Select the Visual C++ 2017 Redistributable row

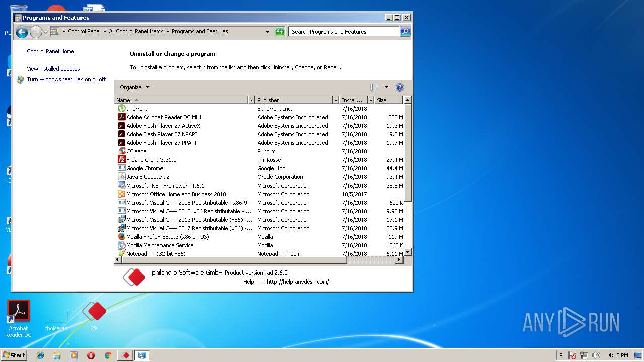pyautogui.click(x=259, y=228)
